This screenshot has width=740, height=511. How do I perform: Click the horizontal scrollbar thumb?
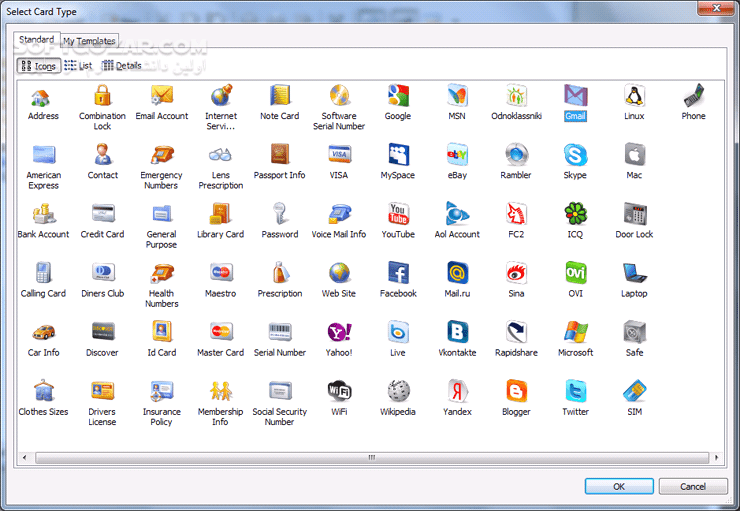370,457
